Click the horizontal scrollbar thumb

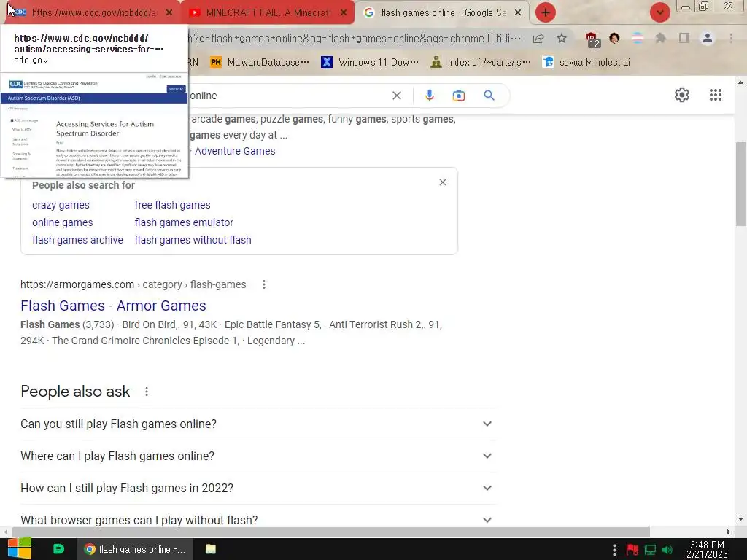pos(330,532)
